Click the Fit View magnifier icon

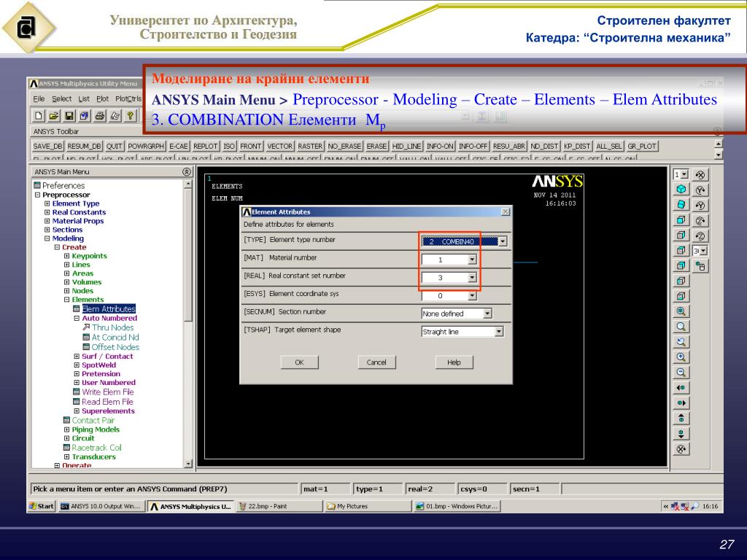tap(681, 311)
